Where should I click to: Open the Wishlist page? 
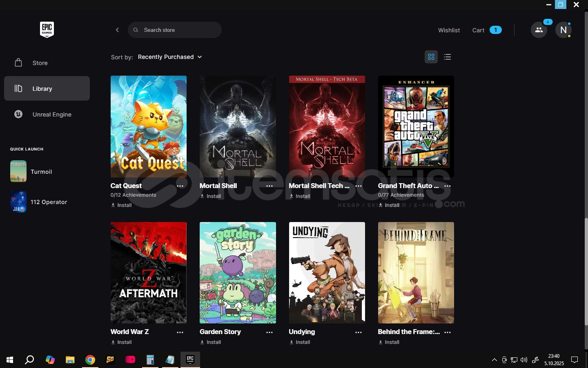click(x=449, y=30)
